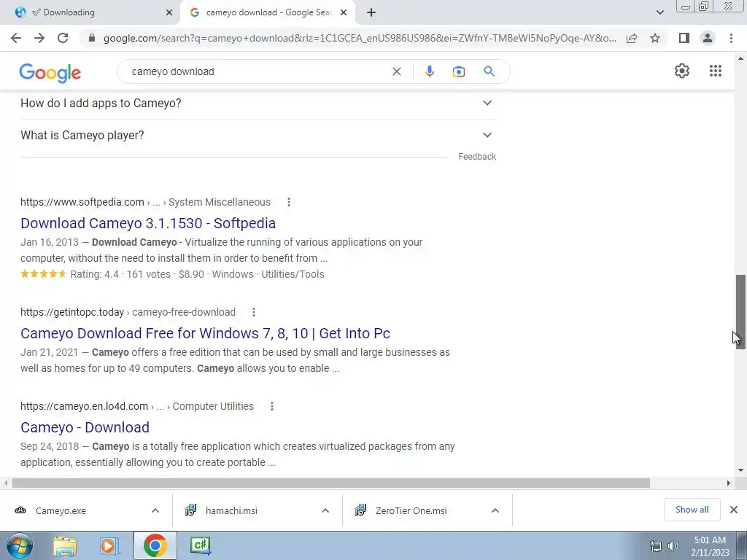The image size is (747, 560).
Task: Focus the Google search input field
Action: click(x=258, y=71)
